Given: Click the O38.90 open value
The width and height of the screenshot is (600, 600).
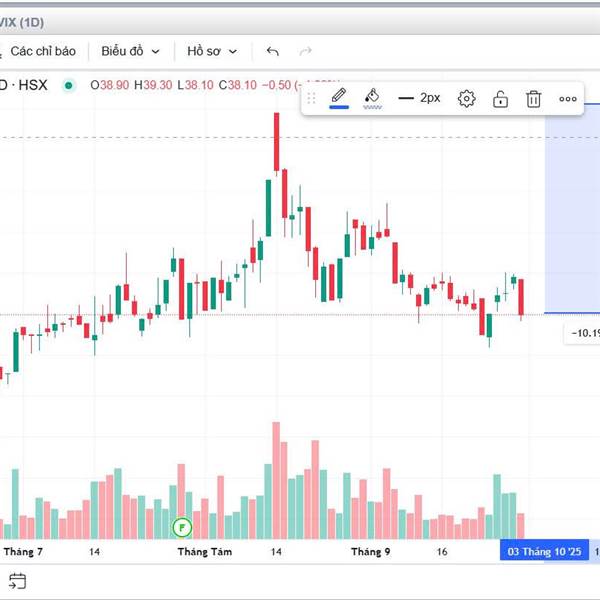Looking at the screenshot, I should point(109,85).
